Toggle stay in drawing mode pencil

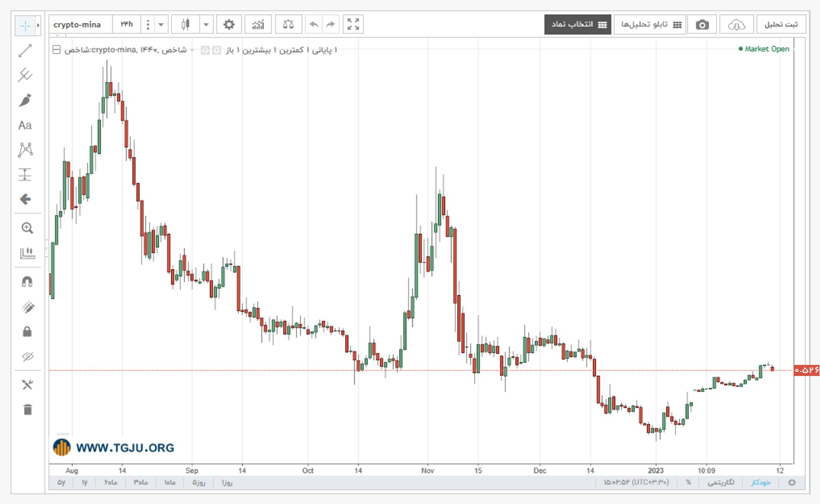27,307
